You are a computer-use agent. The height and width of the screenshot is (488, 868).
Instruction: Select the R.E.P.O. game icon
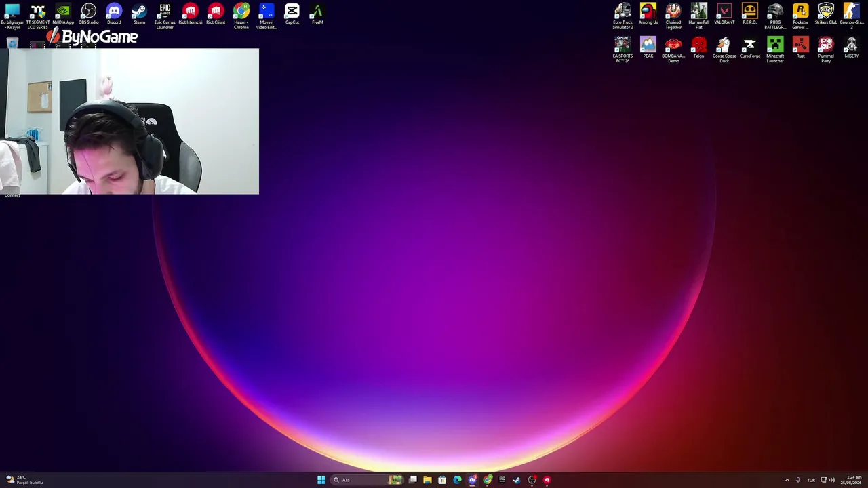pyautogui.click(x=750, y=14)
